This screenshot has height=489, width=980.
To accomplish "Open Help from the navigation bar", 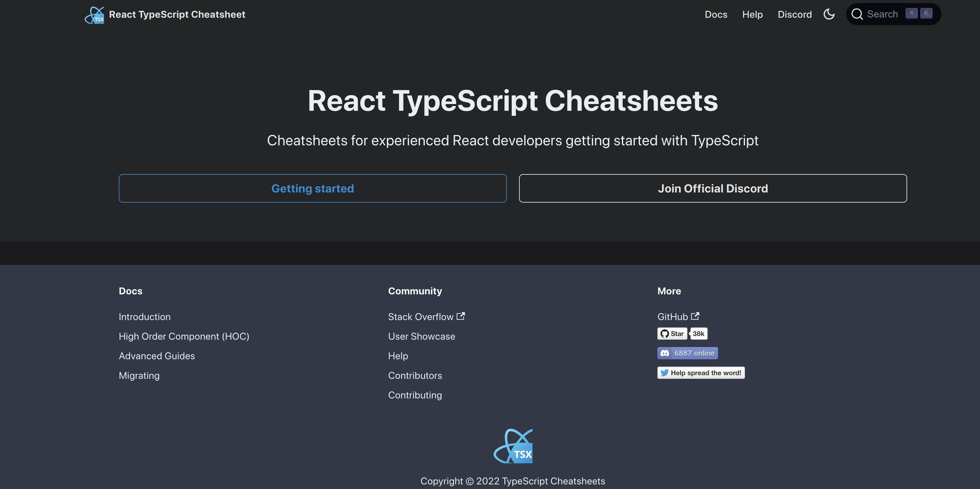I will pyautogui.click(x=752, y=14).
